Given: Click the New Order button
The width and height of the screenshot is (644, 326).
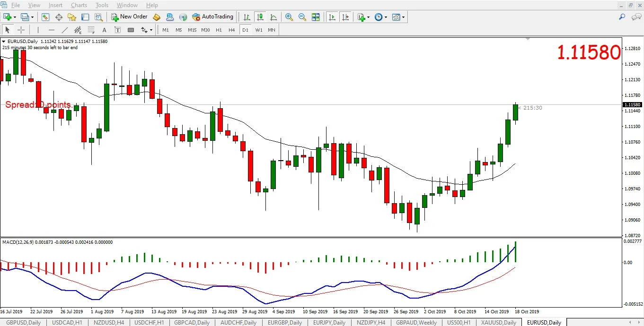Looking at the screenshot, I should 129,17.
